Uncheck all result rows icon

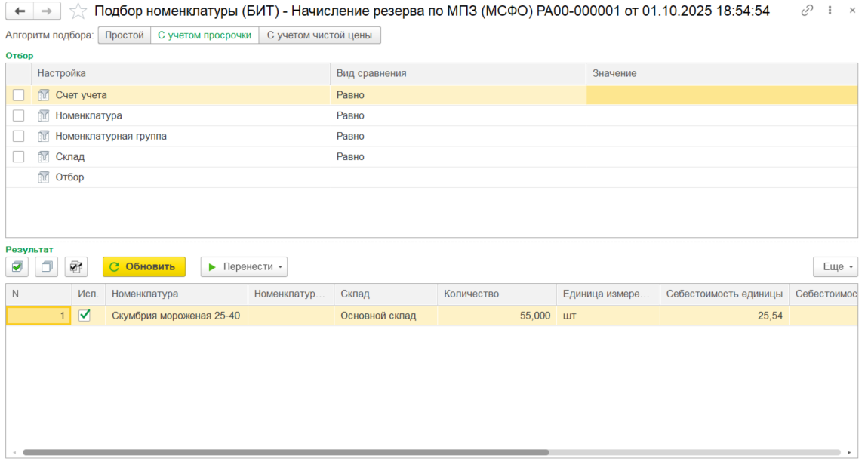46,266
